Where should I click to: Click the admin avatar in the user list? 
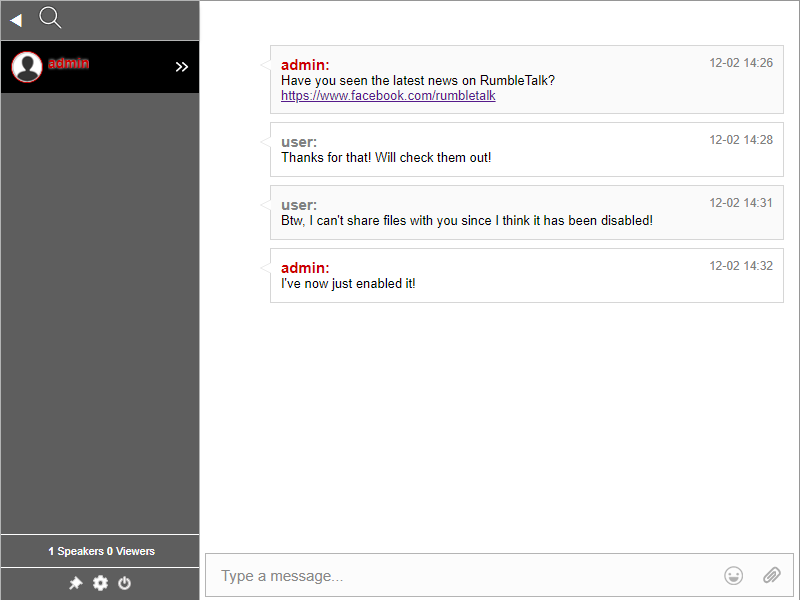click(x=27, y=67)
